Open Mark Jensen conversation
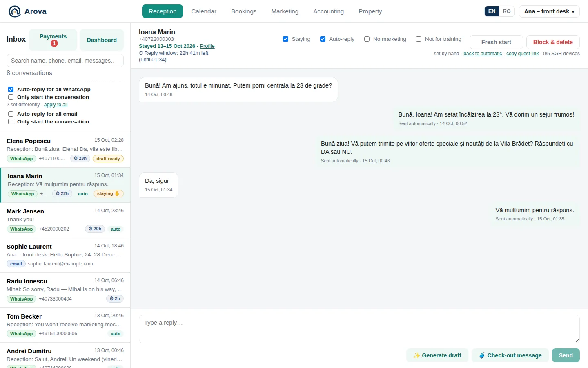Image resolution: width=588 pixels, height=368 pixels. pos(65,220)
